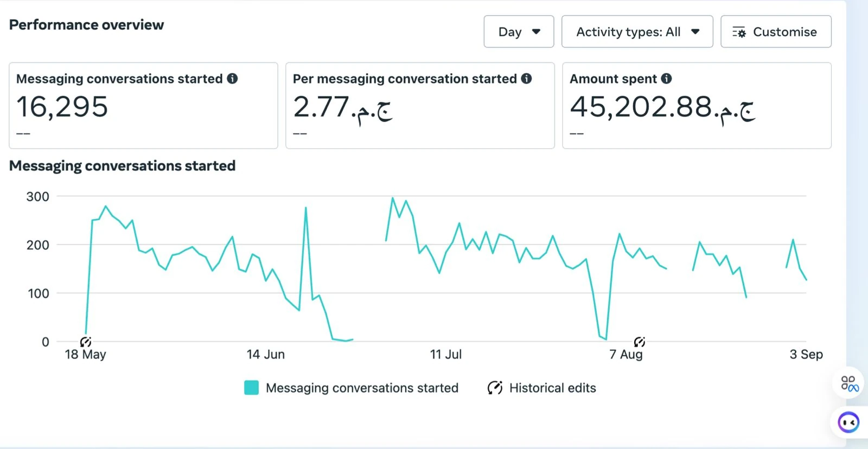Viewport: 868px width, 449px height.
Task: Open the Customise button
Action: [x=776, y=32]
